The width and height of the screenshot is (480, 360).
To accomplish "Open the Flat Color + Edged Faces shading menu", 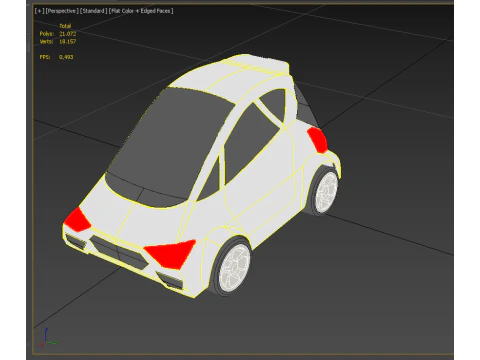I will pyautogui.click(x=141, y=11).
